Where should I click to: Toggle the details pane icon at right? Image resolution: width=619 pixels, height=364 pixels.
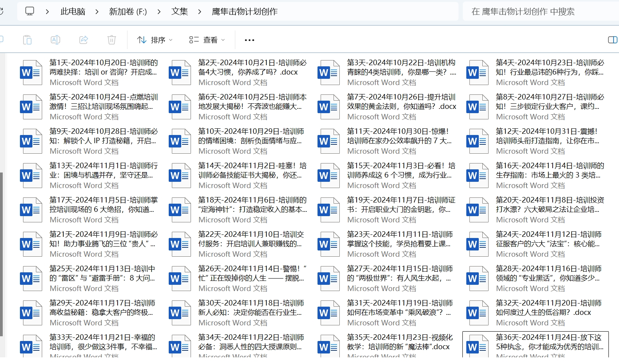click(x=613, y=40)
